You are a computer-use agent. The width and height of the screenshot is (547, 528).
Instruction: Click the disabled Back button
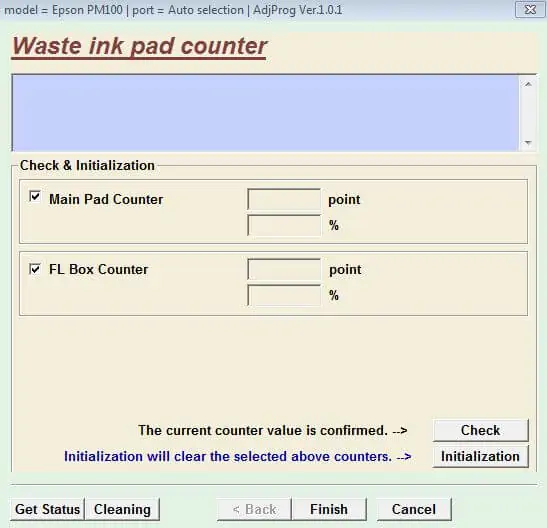(x=254, y=509)
